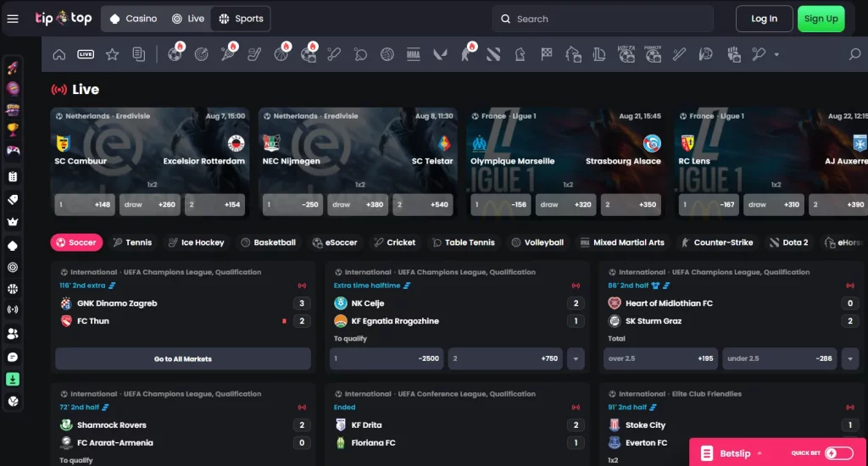Select the tennis racket icon in sports toolbar
This screenshot has width=868, height=466.
coord(227,54)
